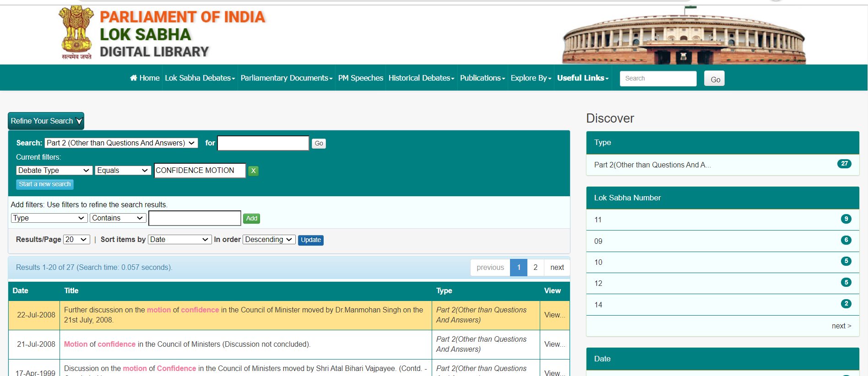
Task: Click the 27 count badge in Type facet
Action: 844,164
